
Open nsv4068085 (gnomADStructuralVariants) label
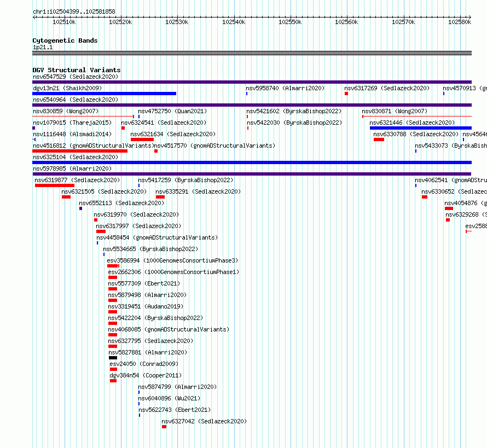point(169,329)
